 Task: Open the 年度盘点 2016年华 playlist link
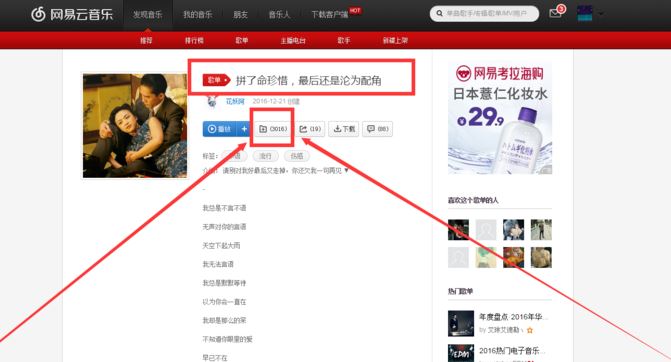point(514,317)
